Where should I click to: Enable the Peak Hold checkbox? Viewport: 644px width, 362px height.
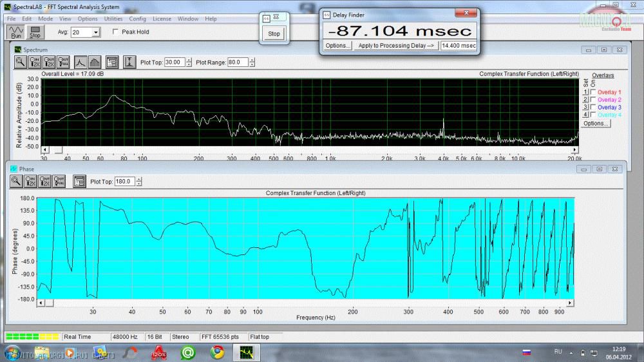click(x=116, y=32)
